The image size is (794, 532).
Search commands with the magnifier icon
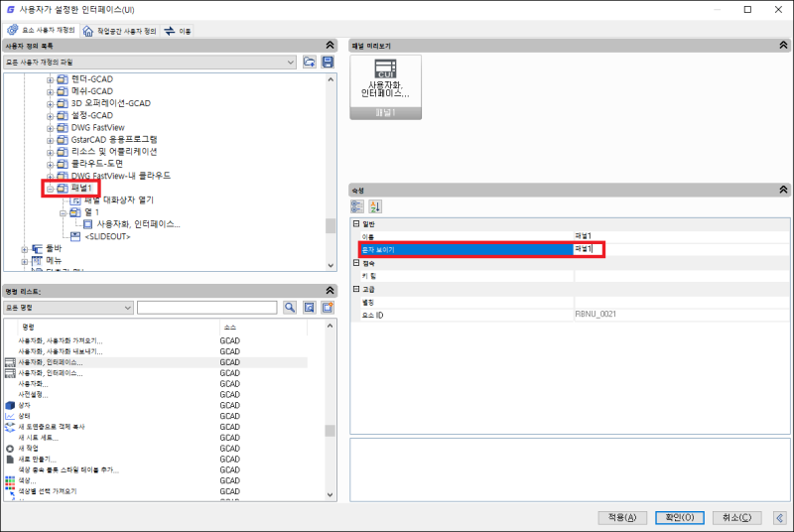(x=290, y=308)
